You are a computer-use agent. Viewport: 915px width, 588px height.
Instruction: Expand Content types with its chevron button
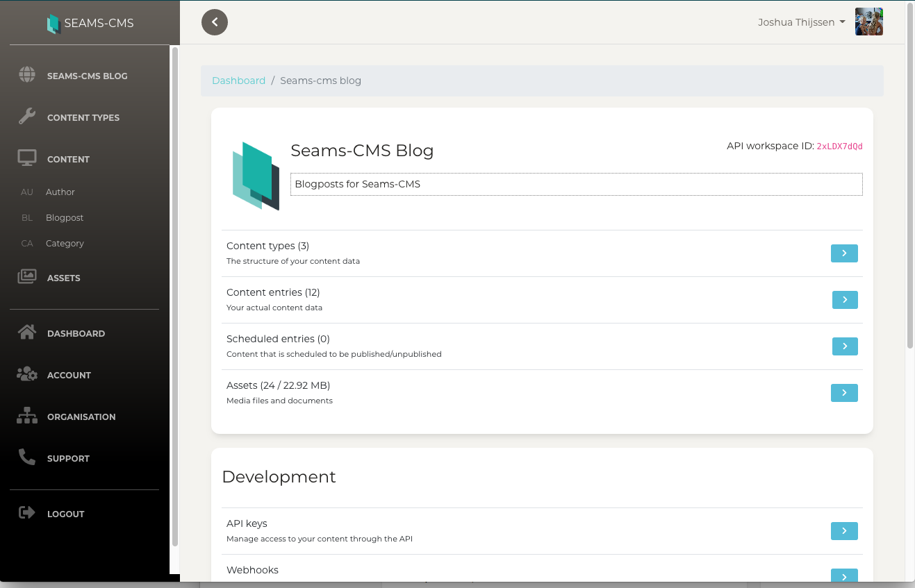click(x=844, y=253)
